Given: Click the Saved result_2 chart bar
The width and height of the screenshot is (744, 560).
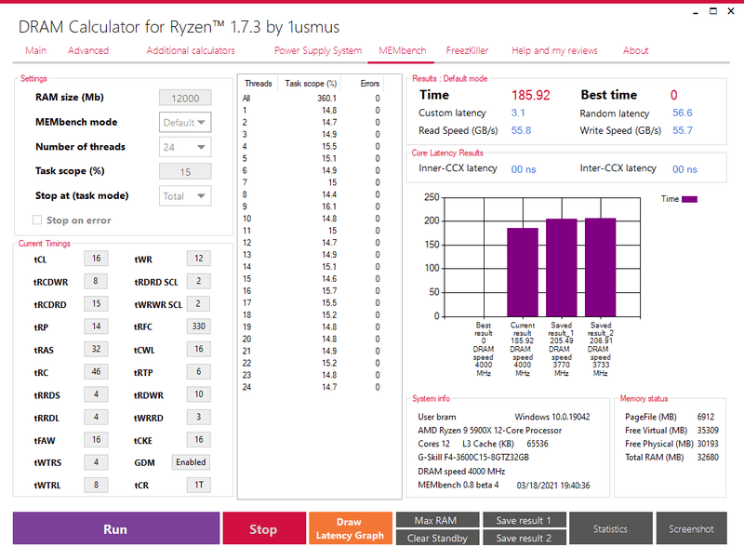Looking at the screenshot, I should coord(600,267).
